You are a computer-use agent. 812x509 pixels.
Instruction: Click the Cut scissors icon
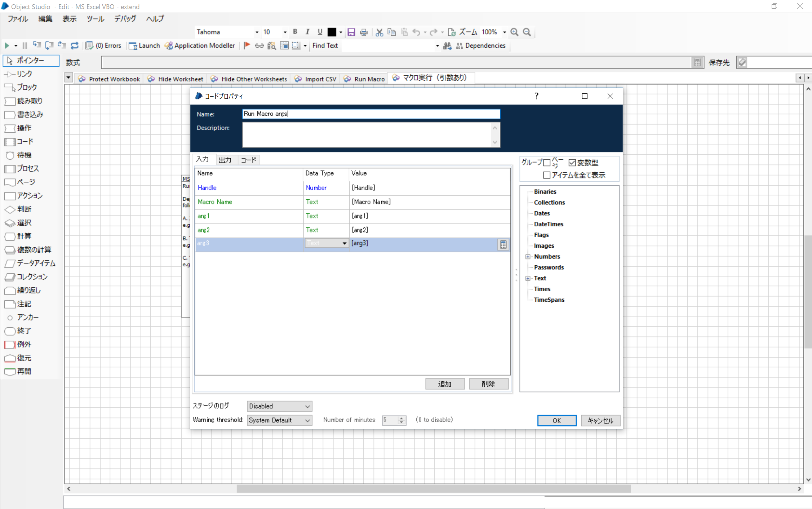[379, 32]
